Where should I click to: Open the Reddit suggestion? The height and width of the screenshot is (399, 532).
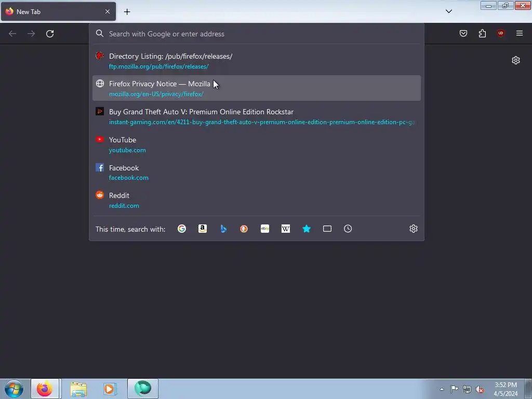point(257,200)
